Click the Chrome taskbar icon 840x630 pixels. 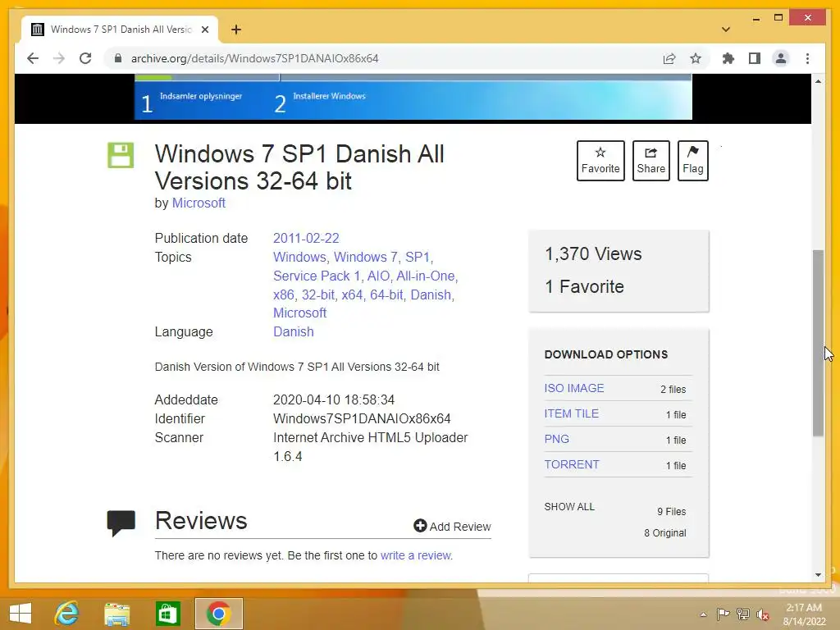(218, 614)
